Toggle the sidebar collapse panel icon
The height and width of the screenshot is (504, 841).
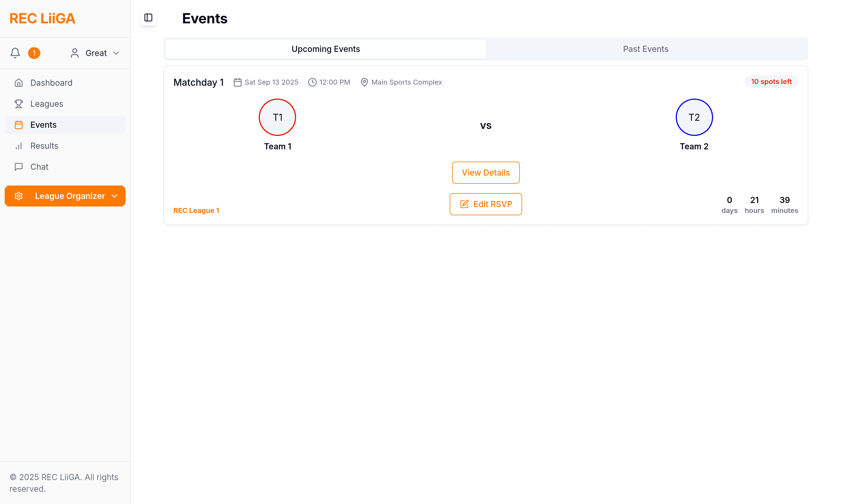pyautogui.click(x=148, y=18)
